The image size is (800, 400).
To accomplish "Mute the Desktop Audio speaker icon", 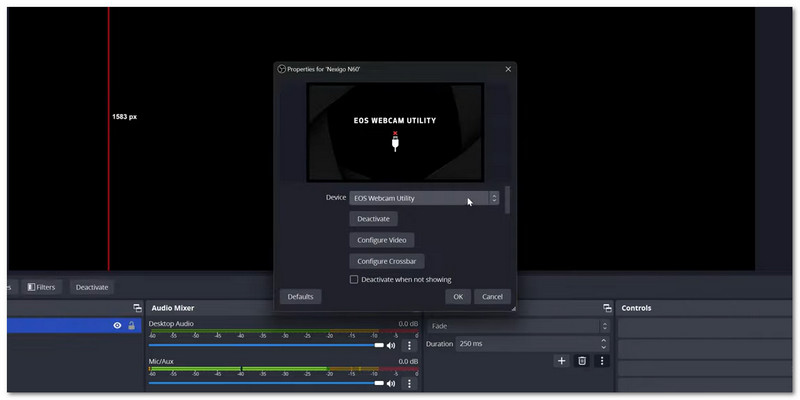I will point(391,345).
